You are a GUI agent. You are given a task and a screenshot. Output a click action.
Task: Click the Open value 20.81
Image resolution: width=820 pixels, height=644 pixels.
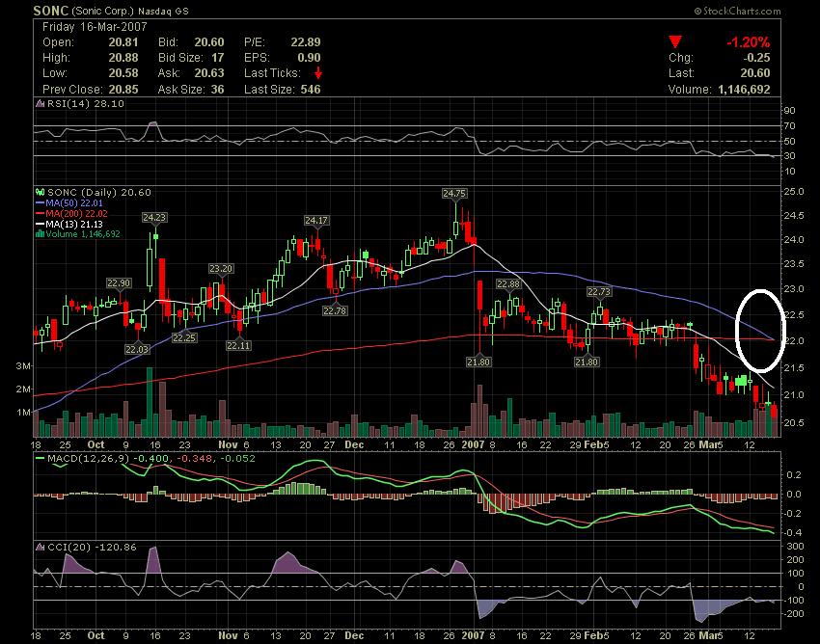123,42
